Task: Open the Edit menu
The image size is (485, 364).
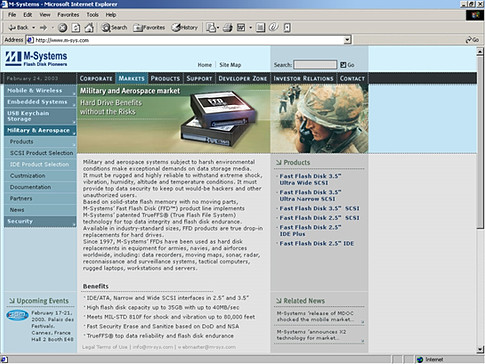Action: (x=28, y=15)
